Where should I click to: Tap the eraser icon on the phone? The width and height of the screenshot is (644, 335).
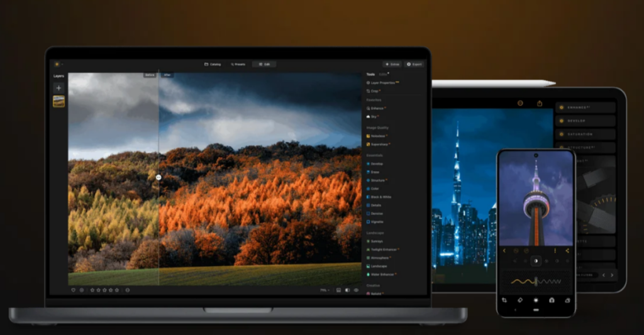pyautogui.click(x=520, y=300)
